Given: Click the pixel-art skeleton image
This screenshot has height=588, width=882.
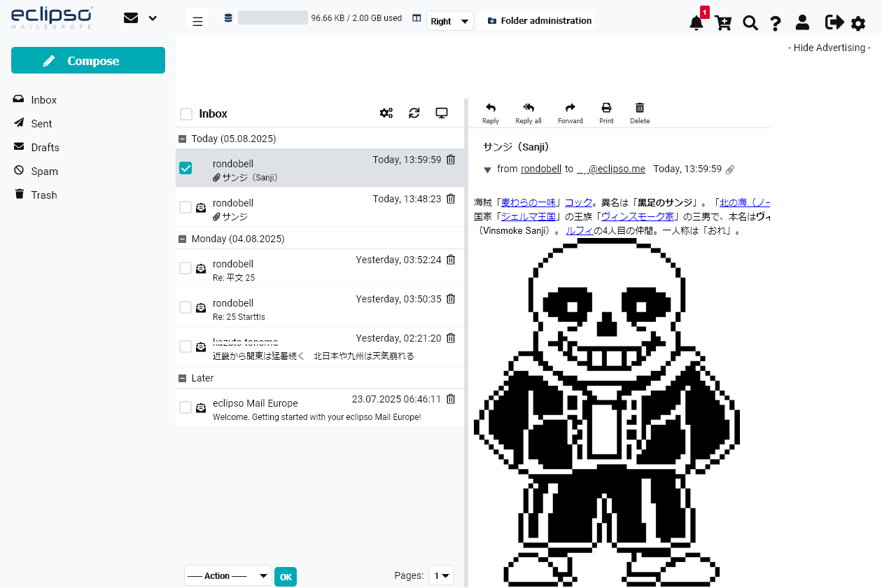Looking at the screenshot, I should (607, 413).
